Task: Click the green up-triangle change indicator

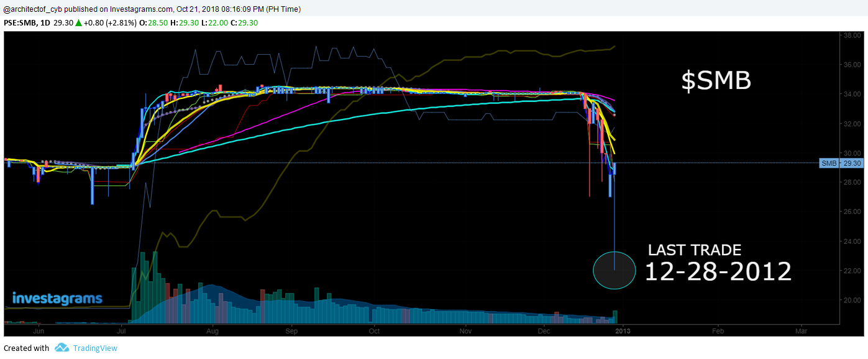Action: tap(79, 22)
